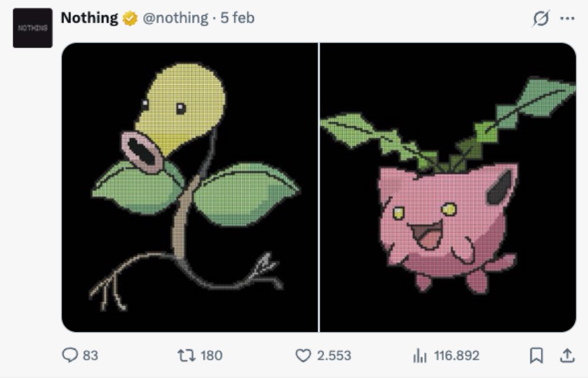Click the heart icon showing 2.553 likes

(303, 355)
